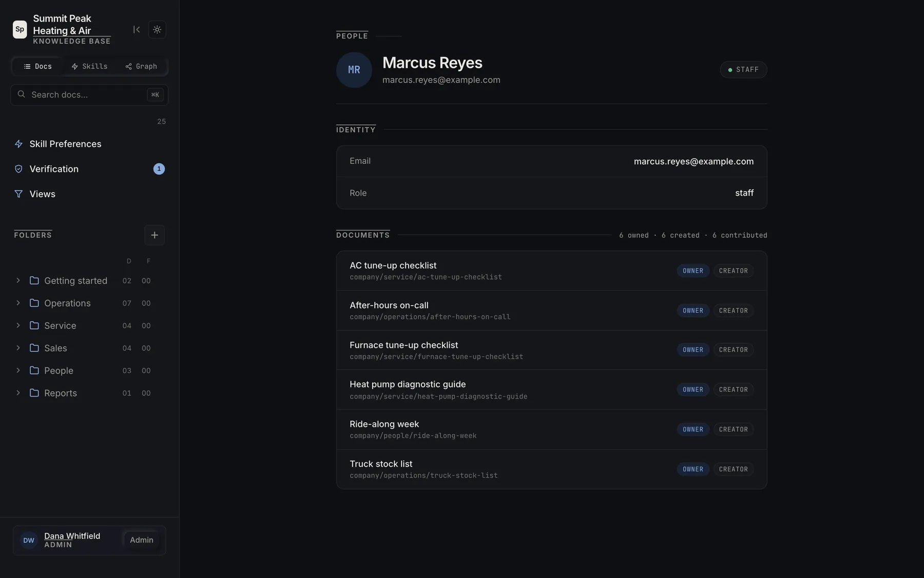924x578 pixels.
Task: Click OWNER tag on AC tune-up checklist
Action: [x=693, y=271]
